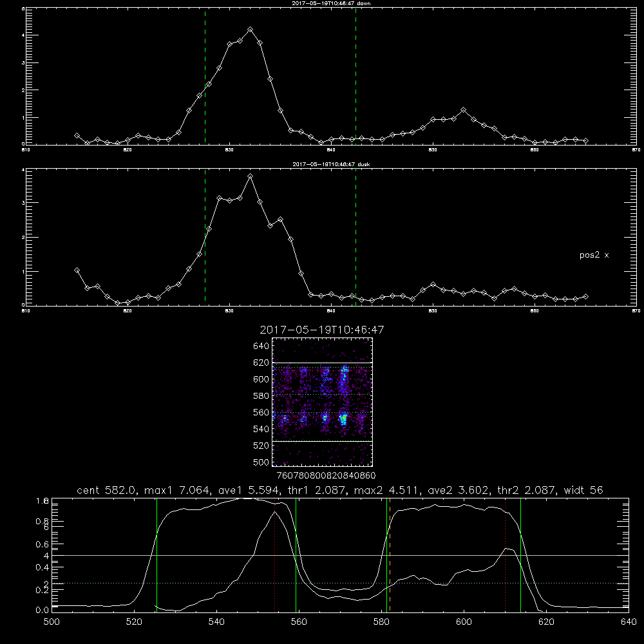Image resolution: width=644 pixels, height=644 pixels.
Task: Click the green dashed line near 842 in dusk plot
Action: click(x=355, y=237)
